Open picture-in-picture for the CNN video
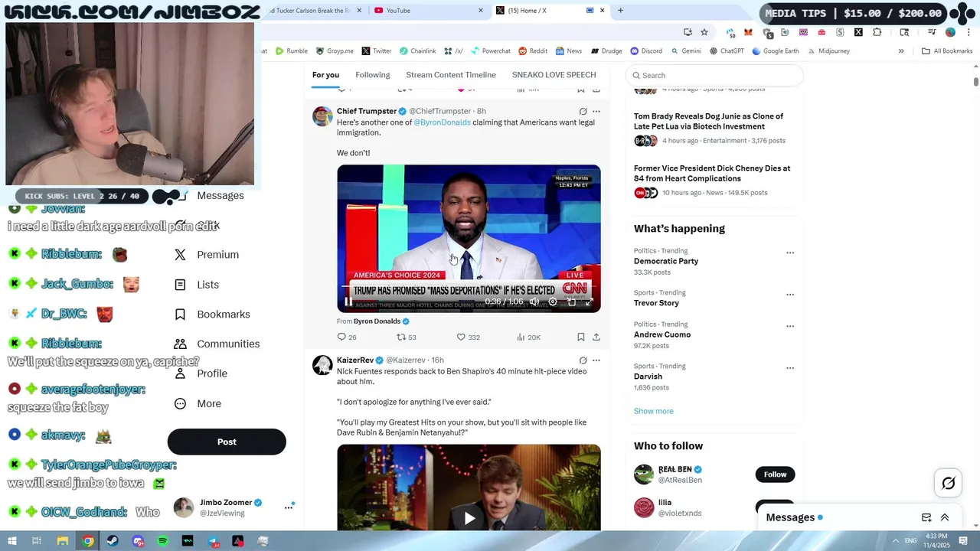980x551 pixels. click(571, 302)
